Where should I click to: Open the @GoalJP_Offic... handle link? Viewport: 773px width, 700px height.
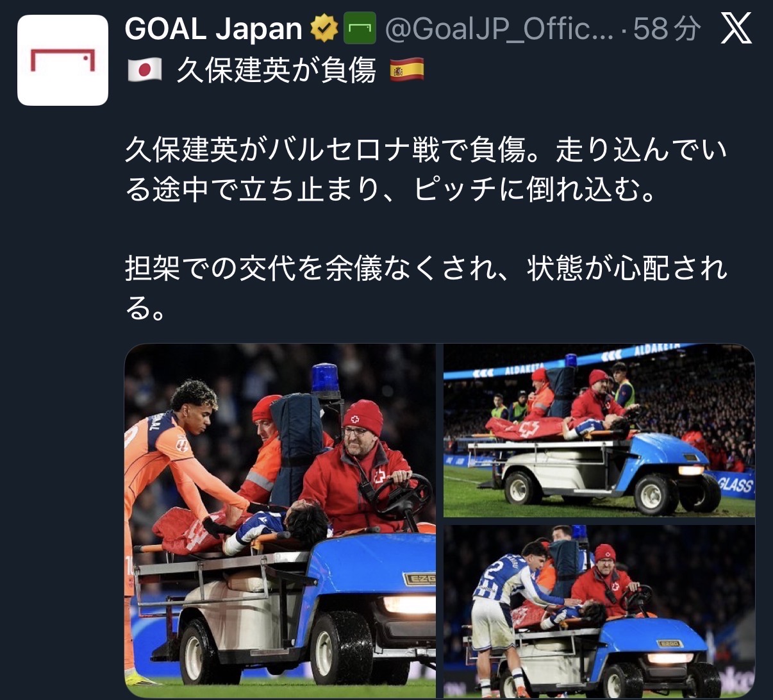(499, 29)
